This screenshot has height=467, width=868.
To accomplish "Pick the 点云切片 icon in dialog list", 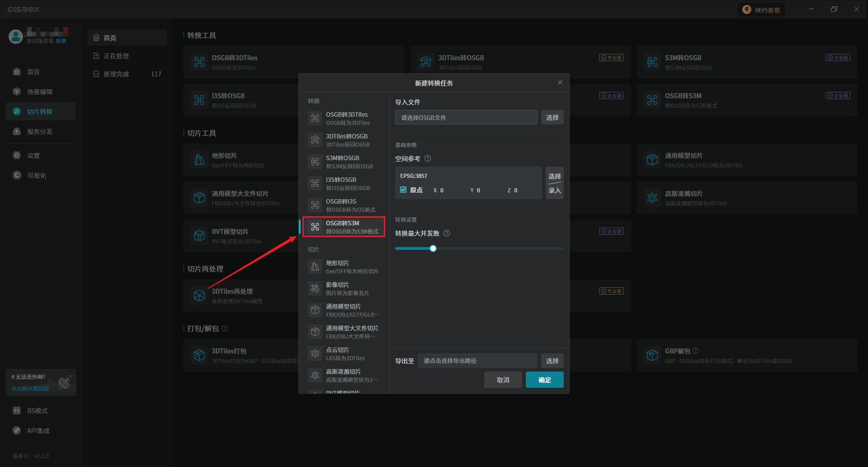I will [315, 353].
